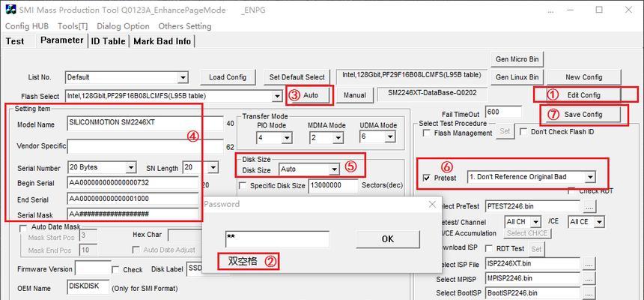644x300 pixels.
Task: Open the PIO Mode dropdown
Action: (287, 138)
